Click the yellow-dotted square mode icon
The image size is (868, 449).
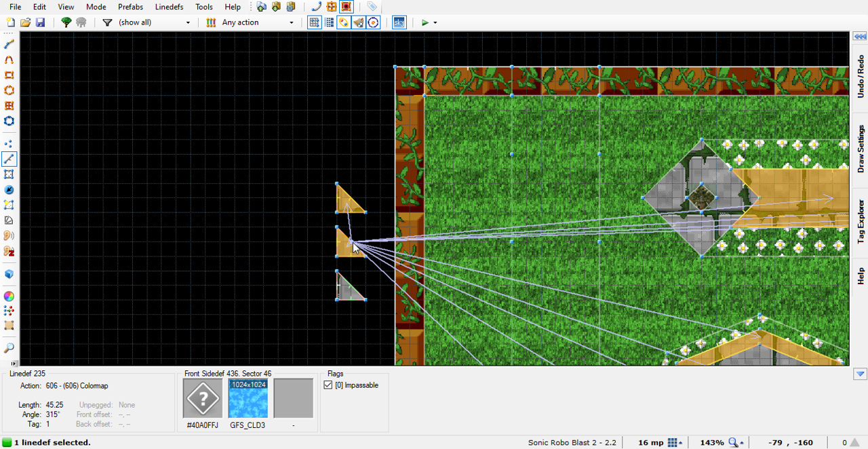(9, 205)
